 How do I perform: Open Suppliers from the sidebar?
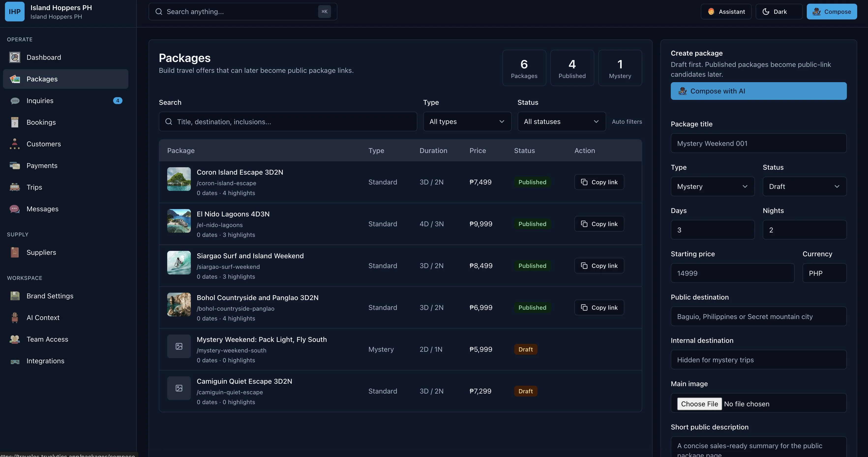click(x=65, y=252)
